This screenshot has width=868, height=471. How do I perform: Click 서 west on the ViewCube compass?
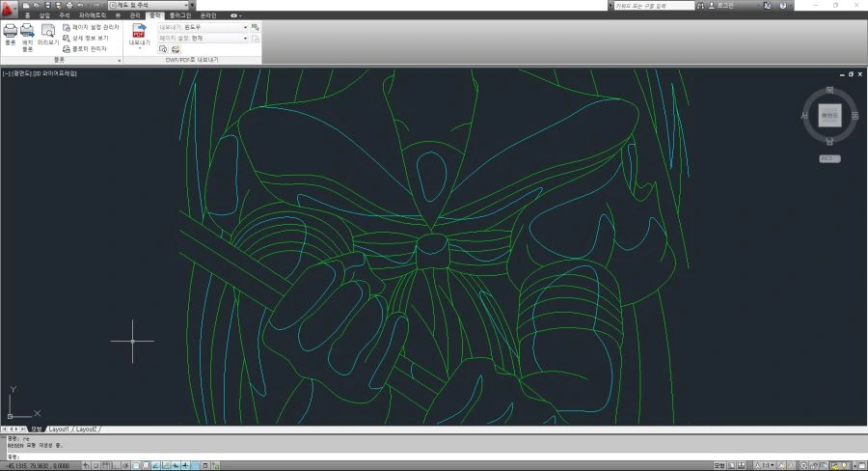pos(804,116)
